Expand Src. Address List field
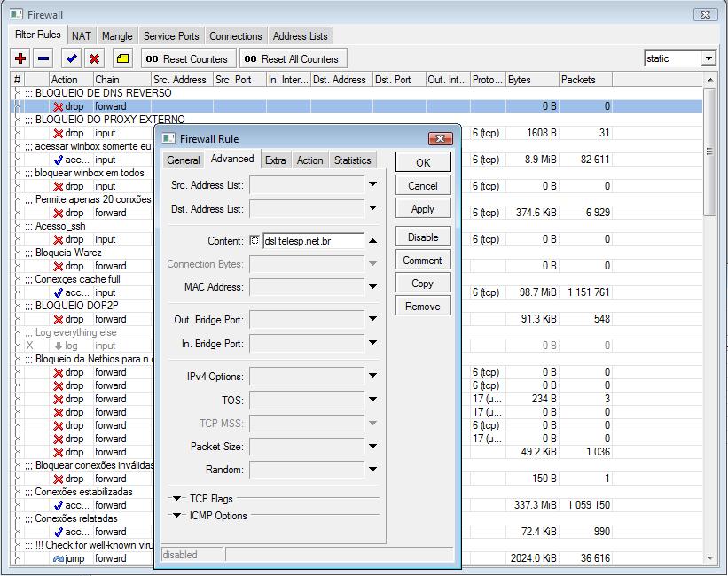Image resolution: width=728 pixels, height=576 pixels. coord(372,184)
